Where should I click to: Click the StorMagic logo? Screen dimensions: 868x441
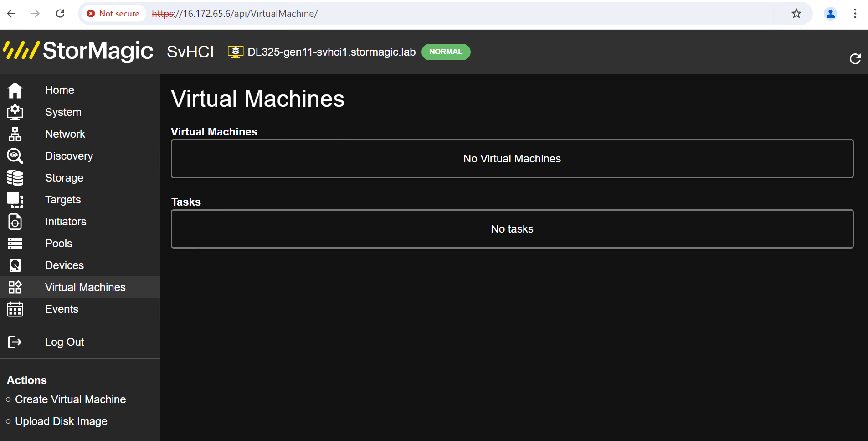[x=78, y=51]
